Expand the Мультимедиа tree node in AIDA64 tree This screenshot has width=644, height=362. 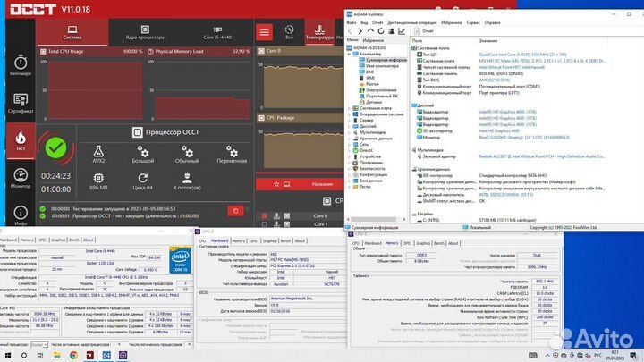350,132
